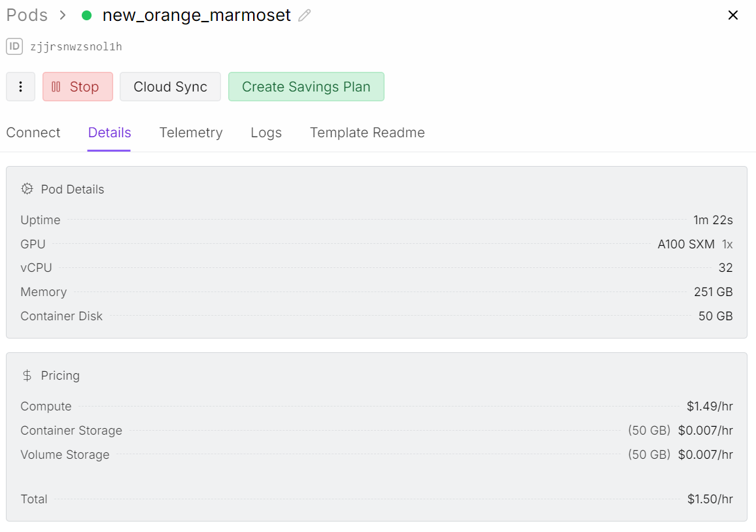Click the breadcrumb chevron after Pods
The height and width of the screenshot is (532, 756).
click(x=63, y=16)
